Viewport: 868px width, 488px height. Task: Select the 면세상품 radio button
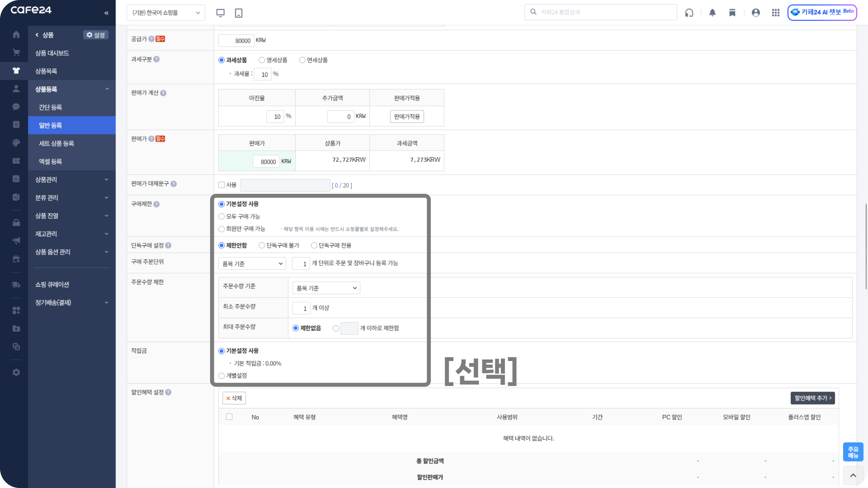point(302,60)
